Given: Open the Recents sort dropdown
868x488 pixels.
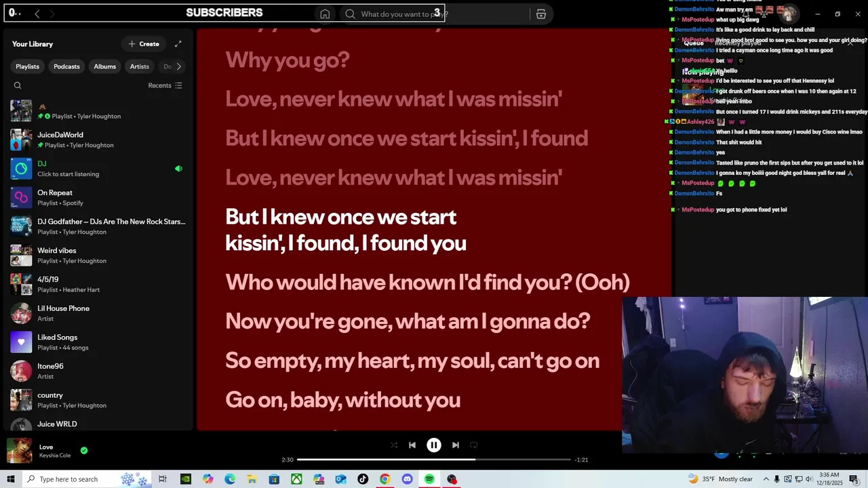Looking at the screenshot, I should click(165, 85).
